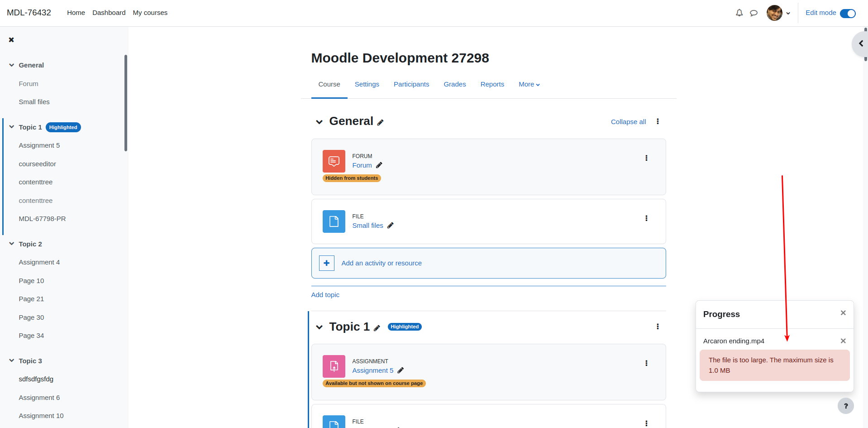The image size is (868, 428).
Task: Switch to the Settings tab
Action: 367,84
